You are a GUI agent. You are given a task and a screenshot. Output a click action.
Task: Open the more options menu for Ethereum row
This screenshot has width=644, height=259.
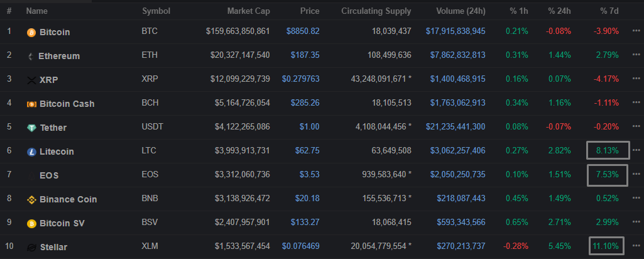636,54
